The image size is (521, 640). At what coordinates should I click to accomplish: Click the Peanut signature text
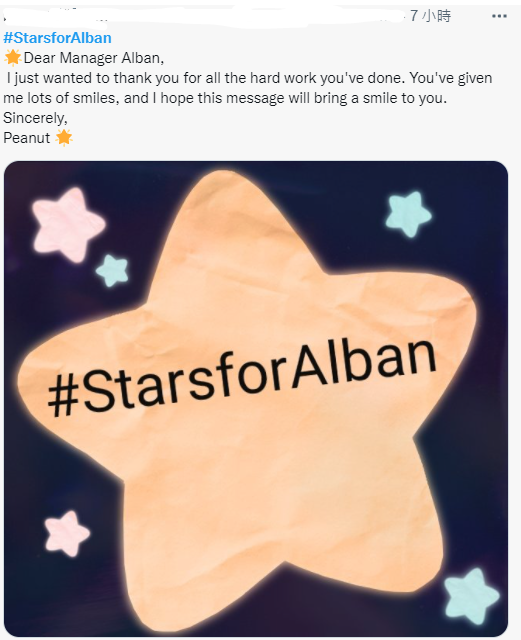(27, 138)
